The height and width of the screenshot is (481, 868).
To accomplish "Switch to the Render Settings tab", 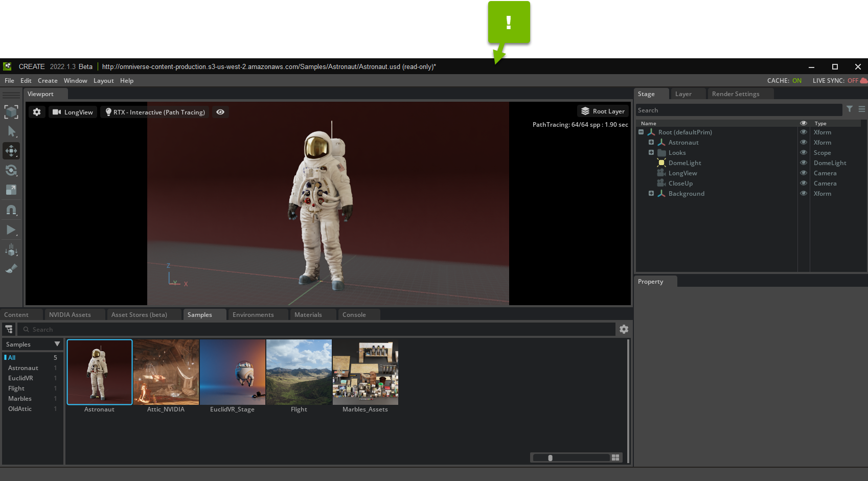I will point(735,94).
